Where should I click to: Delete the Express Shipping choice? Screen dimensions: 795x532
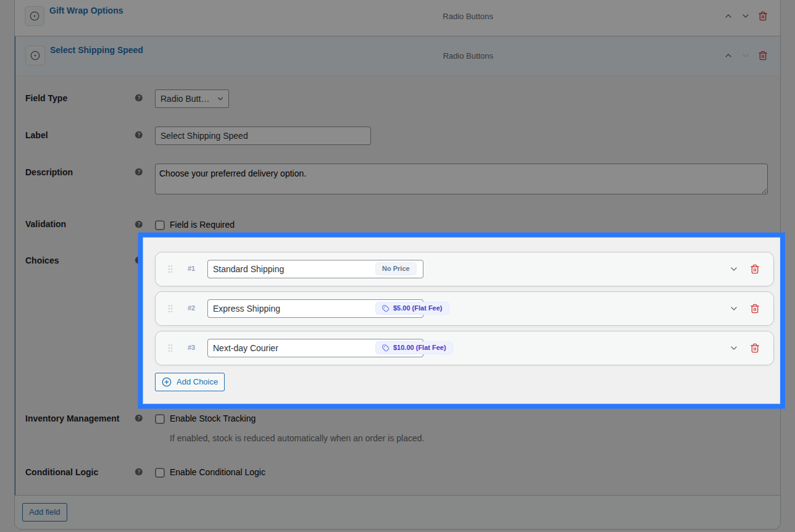click(x=754, y=309)
